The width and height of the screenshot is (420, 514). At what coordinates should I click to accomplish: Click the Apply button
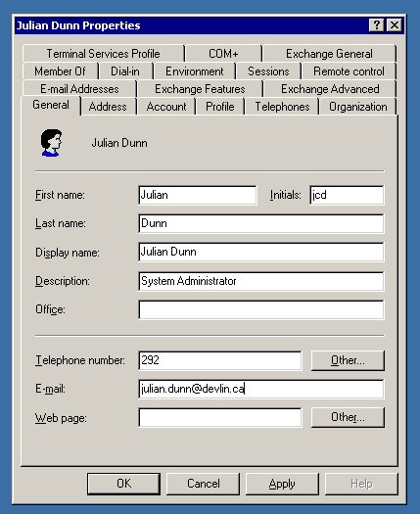pos(282,484)
